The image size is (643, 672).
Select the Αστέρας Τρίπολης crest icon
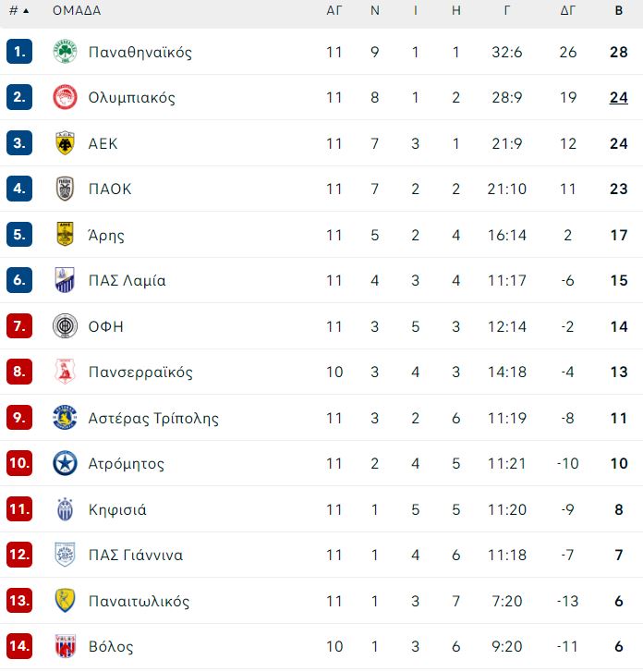(x=65, y=418)
